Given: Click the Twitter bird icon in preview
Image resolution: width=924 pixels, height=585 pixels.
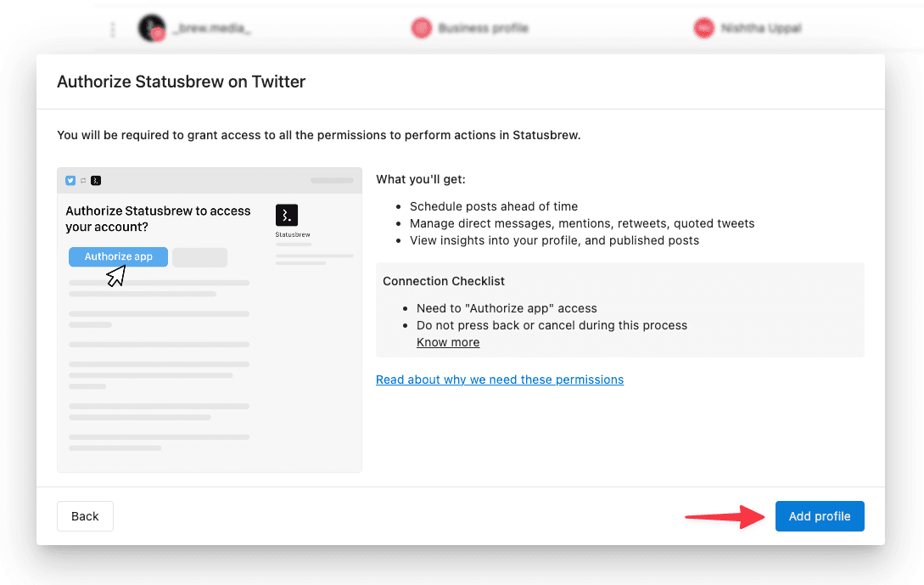Looking at the screenshot, I should (70, 181).
